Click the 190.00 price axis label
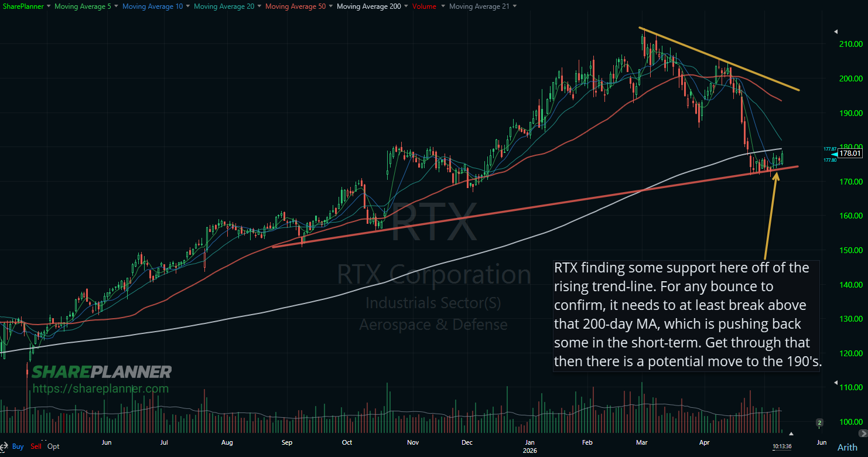 coord(850,113)
